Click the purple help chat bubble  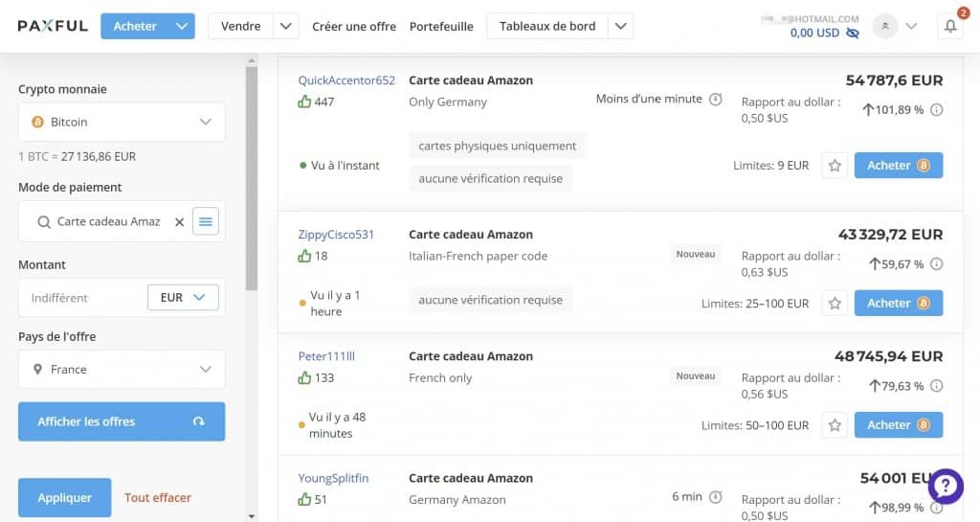tap(945, 486)
